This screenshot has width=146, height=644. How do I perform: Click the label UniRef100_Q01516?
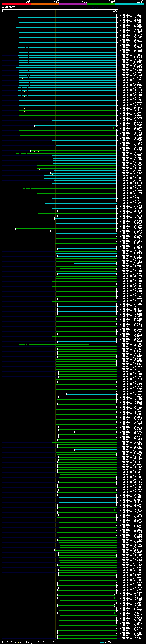click(131, 120)
